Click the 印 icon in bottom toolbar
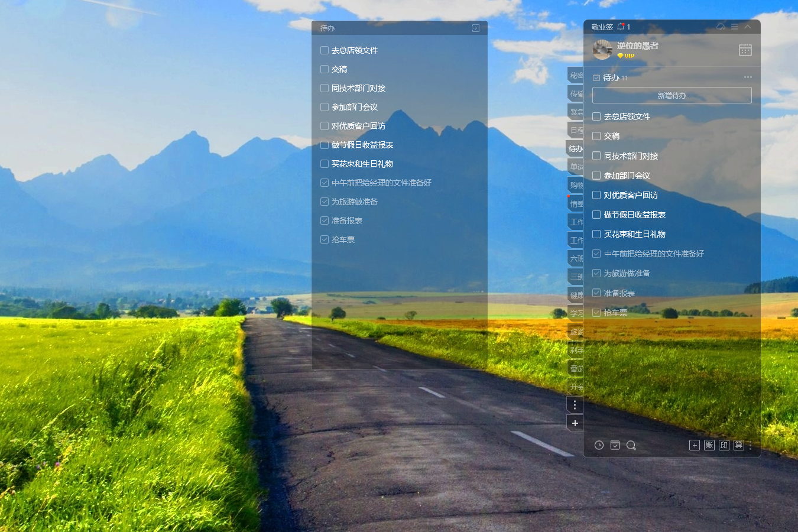The image size is (798, 532). (x=724, y=445)
